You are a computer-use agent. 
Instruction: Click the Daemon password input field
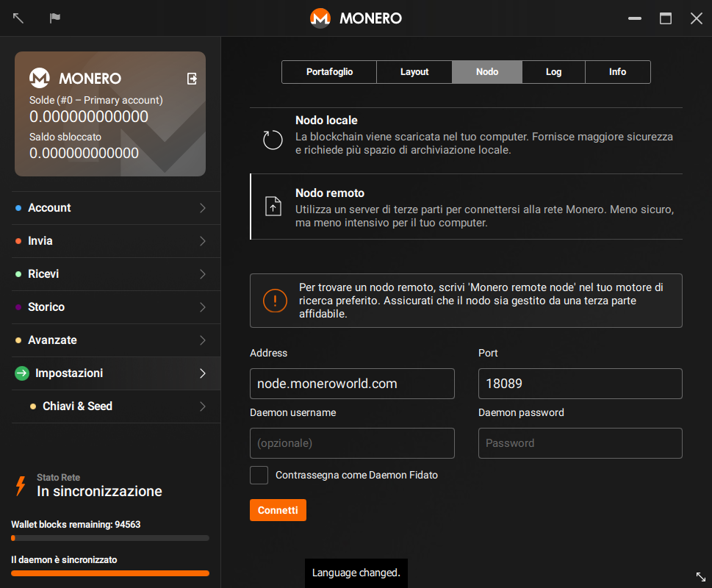[x=580, y=443]
